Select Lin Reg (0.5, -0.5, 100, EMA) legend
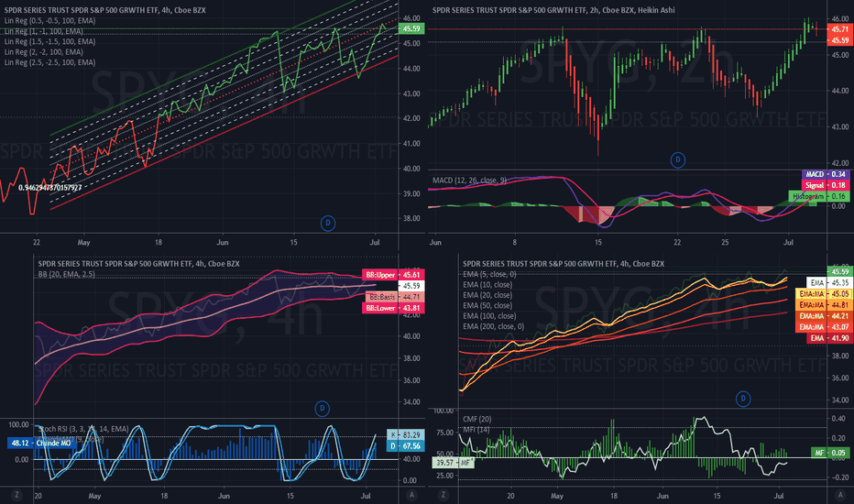 (x=49, y=21)
